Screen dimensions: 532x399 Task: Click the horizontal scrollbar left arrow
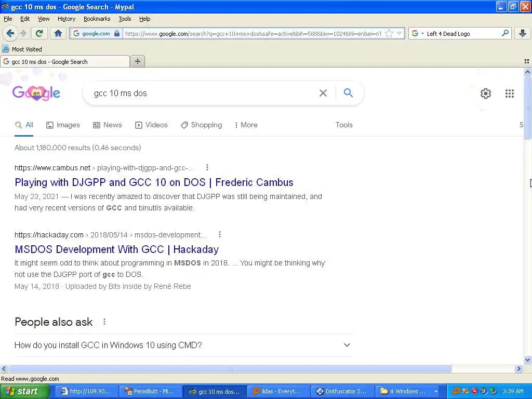coord(4,368)
